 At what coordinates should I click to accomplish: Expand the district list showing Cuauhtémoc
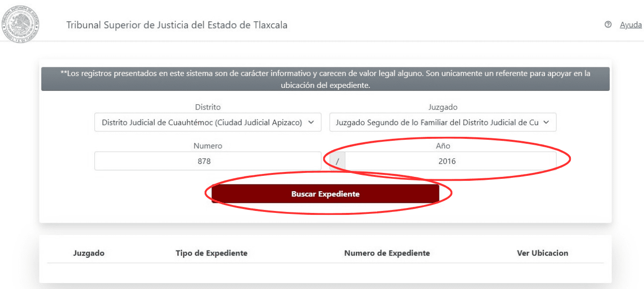(x=208, y=122)
